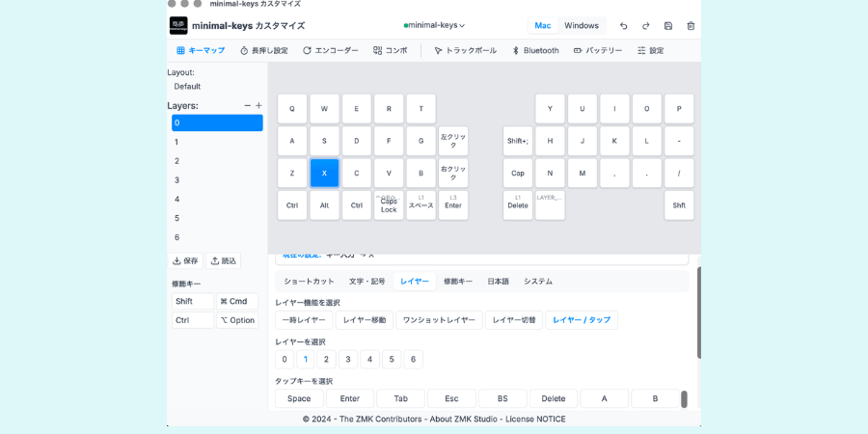
Task: Click the trash delete icon in header
Action: tap(691, 25)
